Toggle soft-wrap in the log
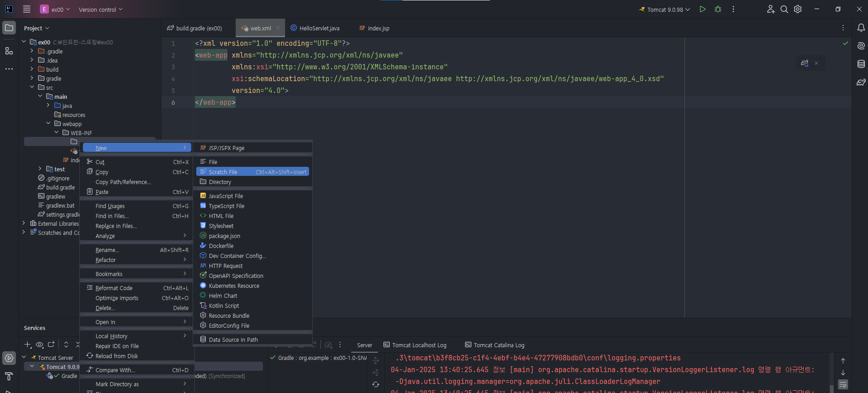Image resolution: width=868 pixels, height=393 pixels. click(x=843, y=385)
